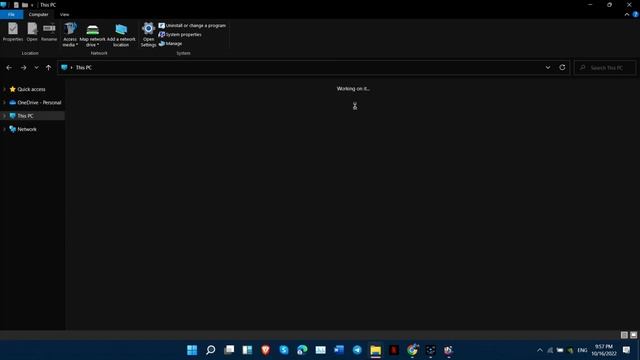The height and width of the screenshot is (360, 640).
Task: Open Word from the taskbar
Action: tap(339, 350)
